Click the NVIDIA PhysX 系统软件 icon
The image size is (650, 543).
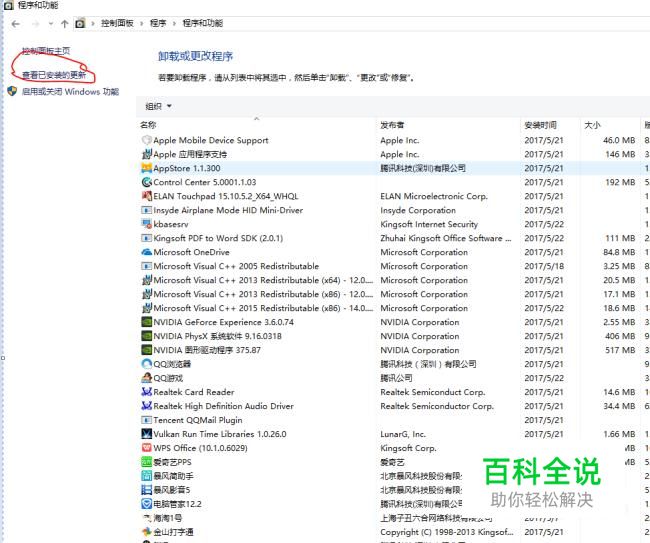tap(146, 336)
